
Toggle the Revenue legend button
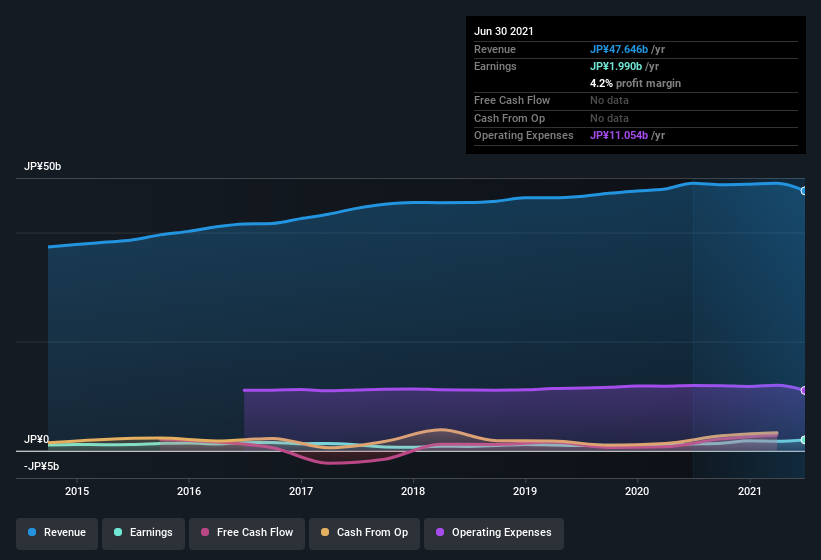point(57,533)
